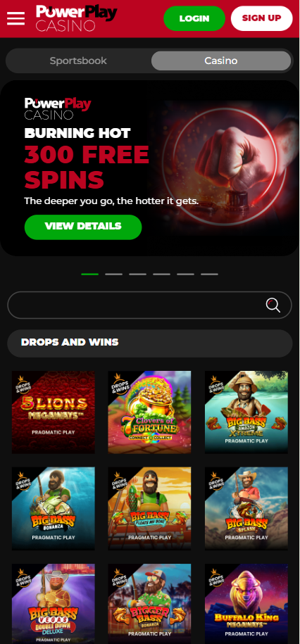Screen dimensions: 300x644
Task: Jump to the last carousel slide indicator
Action: [x=210, y=274]
